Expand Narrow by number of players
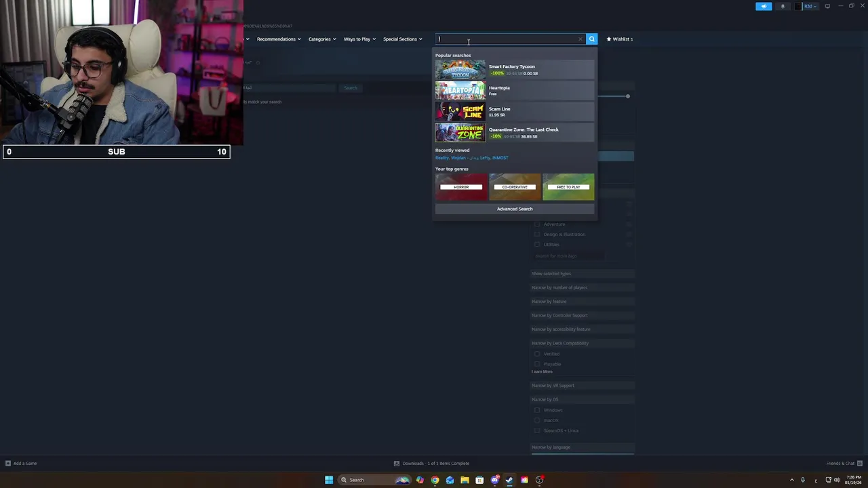 583,287
